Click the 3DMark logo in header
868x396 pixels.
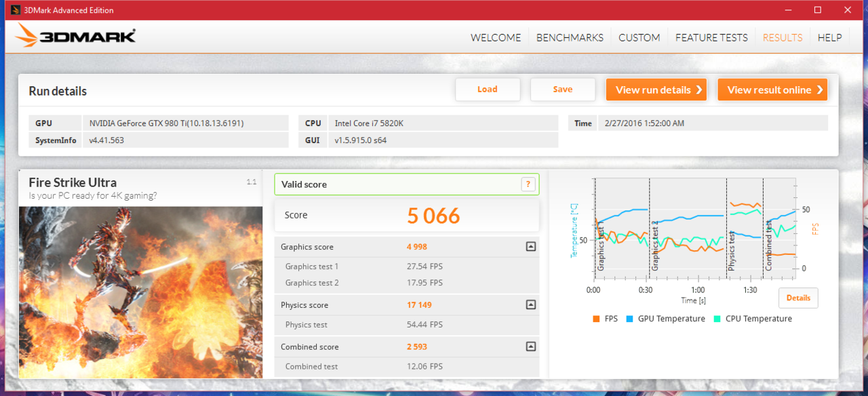coord(76,36)
